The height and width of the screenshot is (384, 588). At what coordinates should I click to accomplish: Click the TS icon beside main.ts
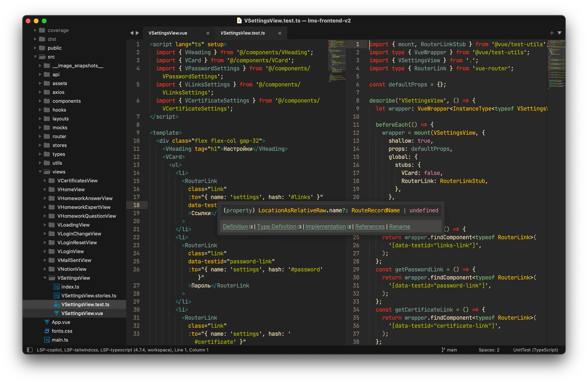[47, 340]
